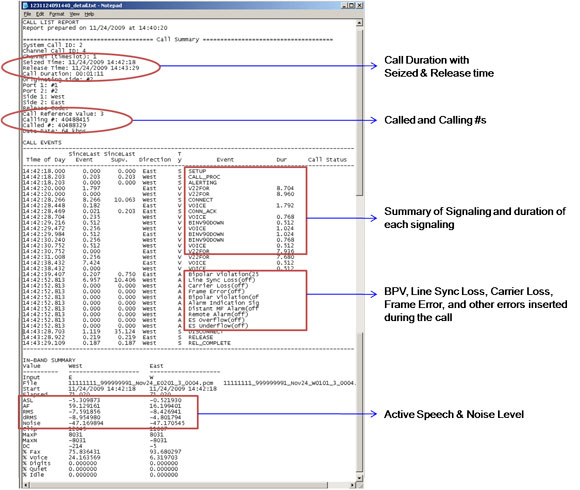Image resolution: width=580 pixels, height=490 pixels.
Task: Click the 'Line Sync Loss(off)' event
Action: point(222,280)
